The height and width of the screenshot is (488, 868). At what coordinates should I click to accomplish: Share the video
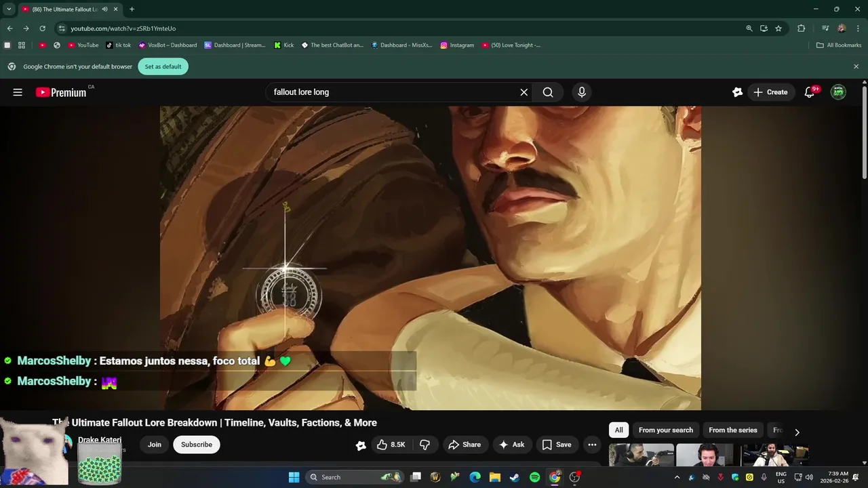(x=465, y=445)
